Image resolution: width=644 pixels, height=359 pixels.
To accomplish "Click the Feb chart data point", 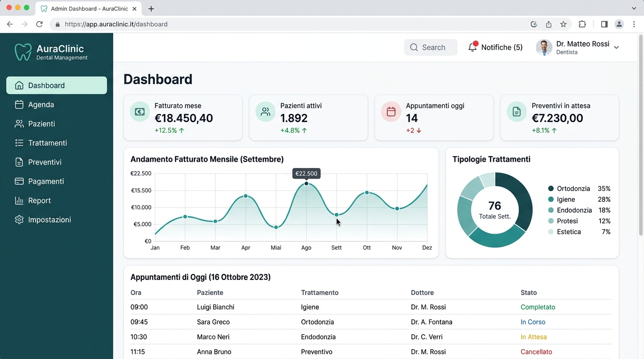I will (x=185, y=217).
